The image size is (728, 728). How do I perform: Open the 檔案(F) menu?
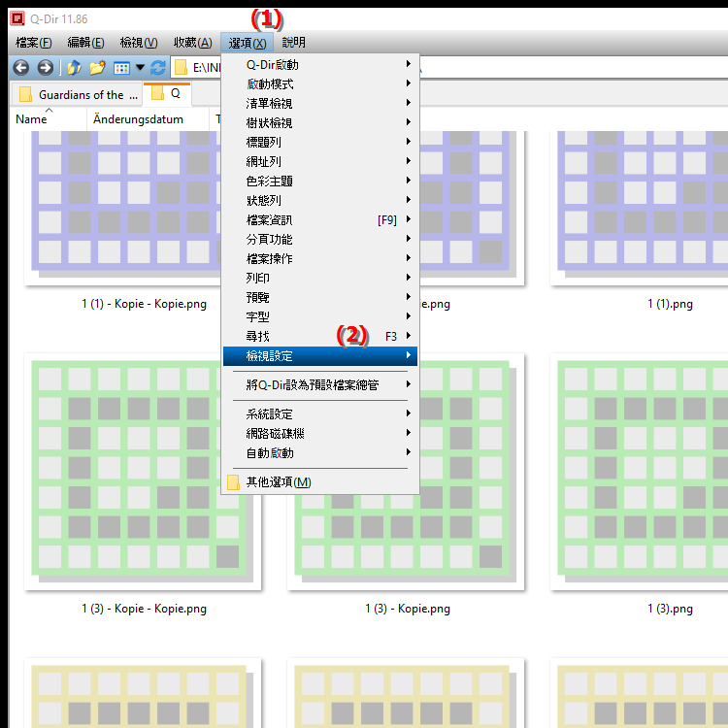coord(33,43)
